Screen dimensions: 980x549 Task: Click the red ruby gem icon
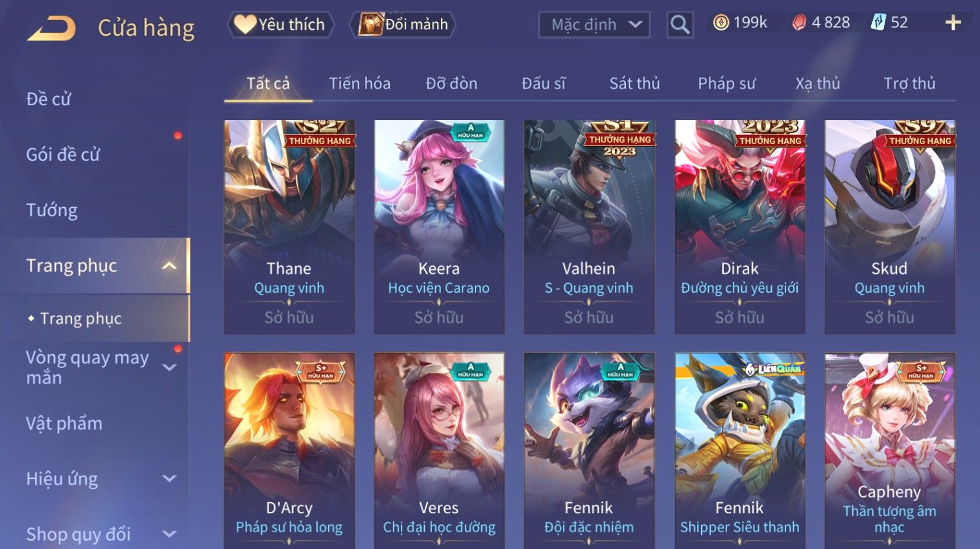pyautogui.click(x=799, y=23)
